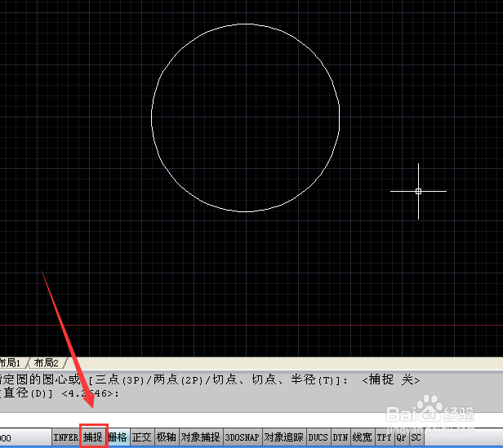The image size is (503, 448).
Task: Toggle 3DOSNAP button
Action: 243,437
